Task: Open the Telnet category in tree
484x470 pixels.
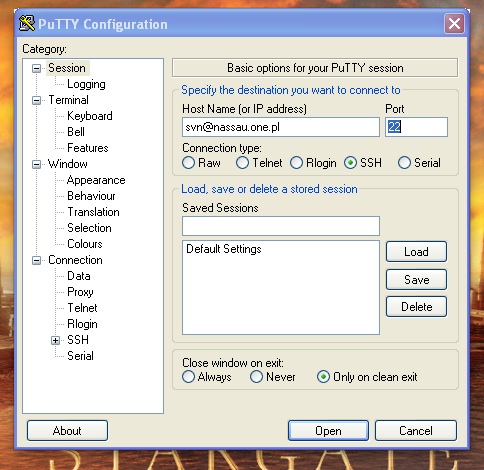Action: tap(82, 308)
